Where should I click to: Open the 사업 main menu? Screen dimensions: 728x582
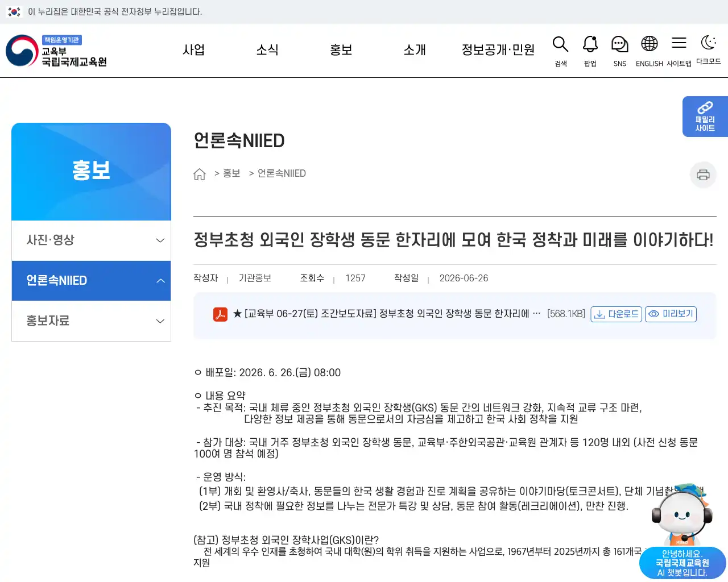pyautogui.click(x=193, y=50)
